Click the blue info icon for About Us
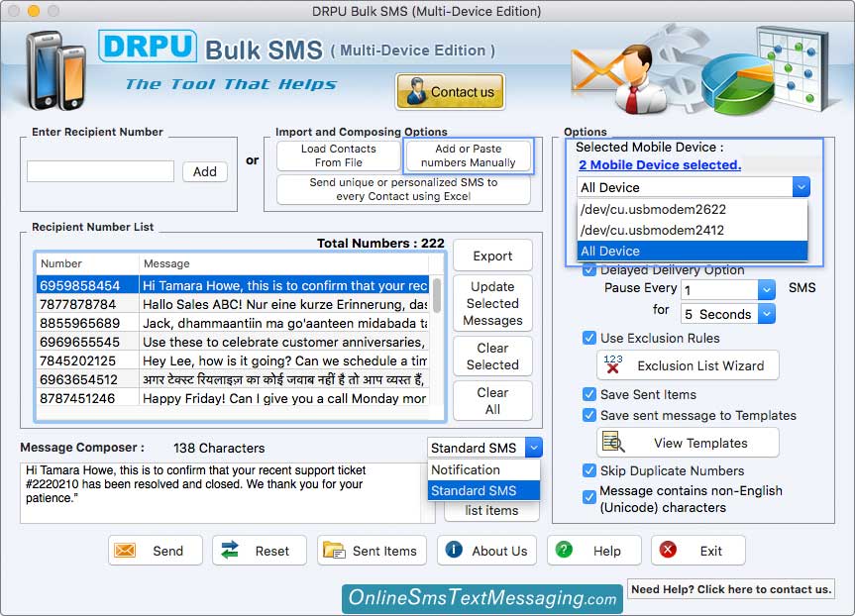Screen dimensions: 855x616 (454, 550)
